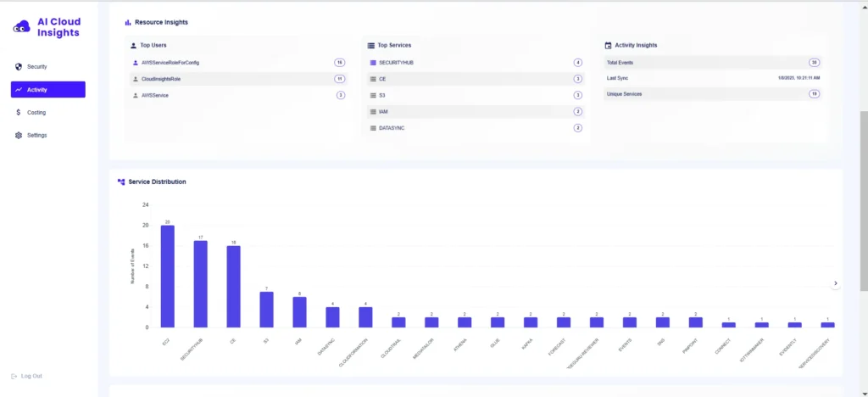
Task: Click the Top Services list icon
Action: pos(371,46)
